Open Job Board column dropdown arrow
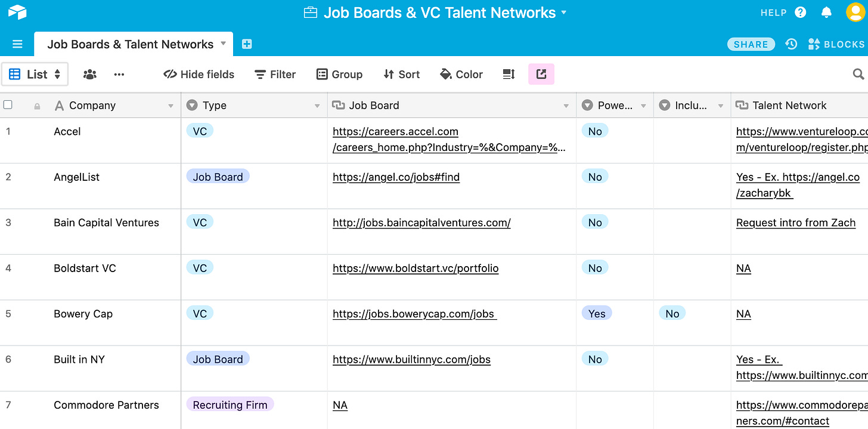The image size is (868, 429). pyautogui.click(x=566, y=106)
